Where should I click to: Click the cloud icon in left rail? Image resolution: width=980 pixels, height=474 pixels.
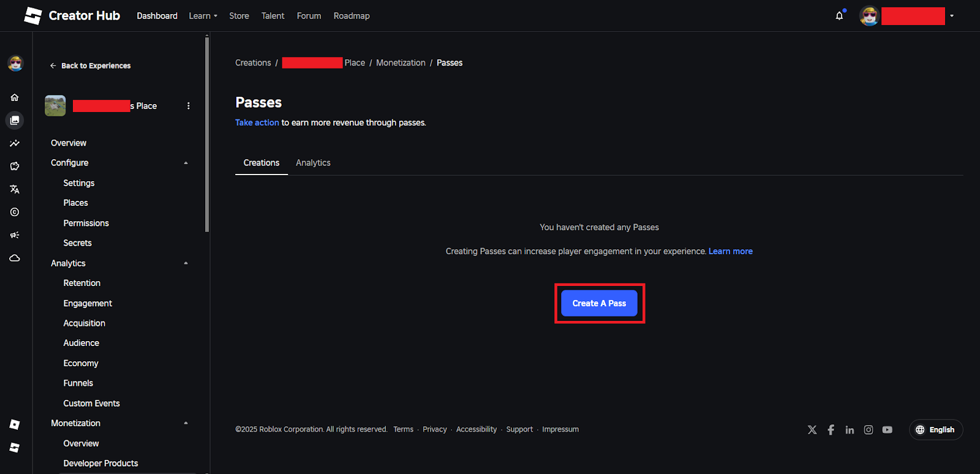pyautogui.click(x=15, y=258)
